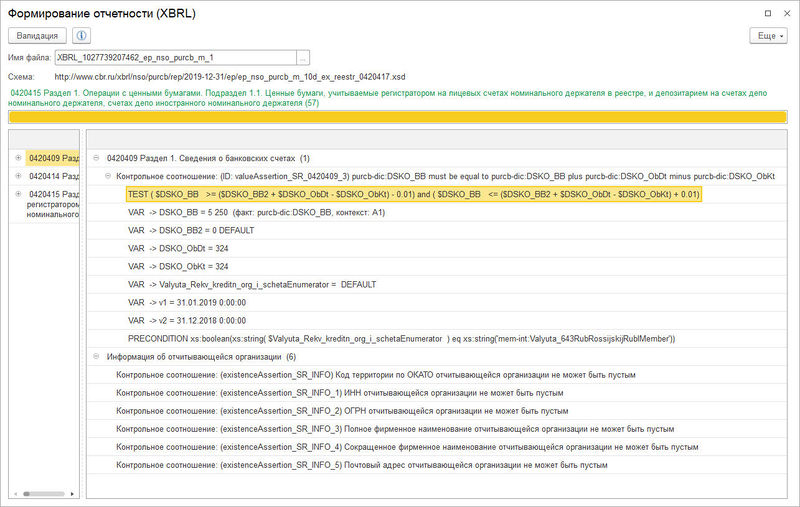
Task: Collapse Информация об отчитывающейся организации group
Action: (96, 356)
